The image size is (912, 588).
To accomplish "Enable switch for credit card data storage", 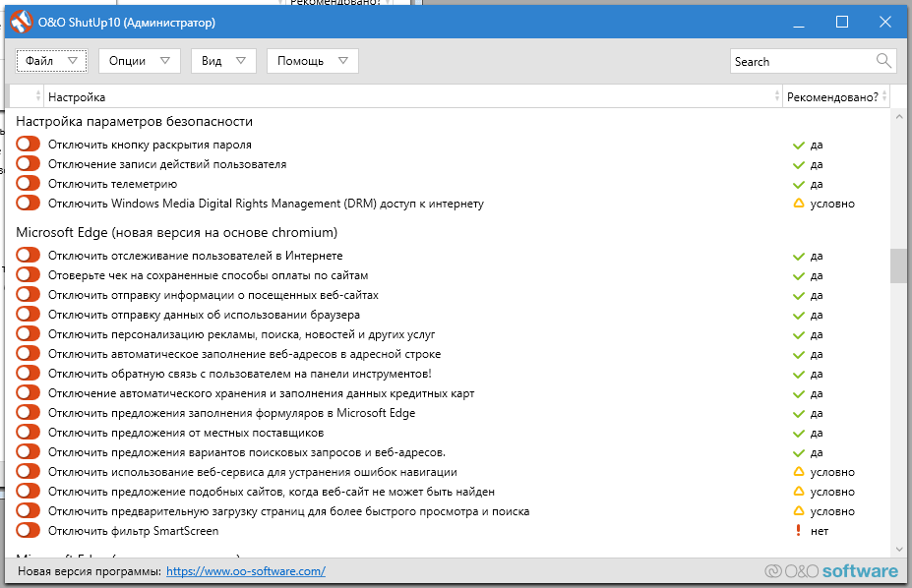I will point(28,392).
